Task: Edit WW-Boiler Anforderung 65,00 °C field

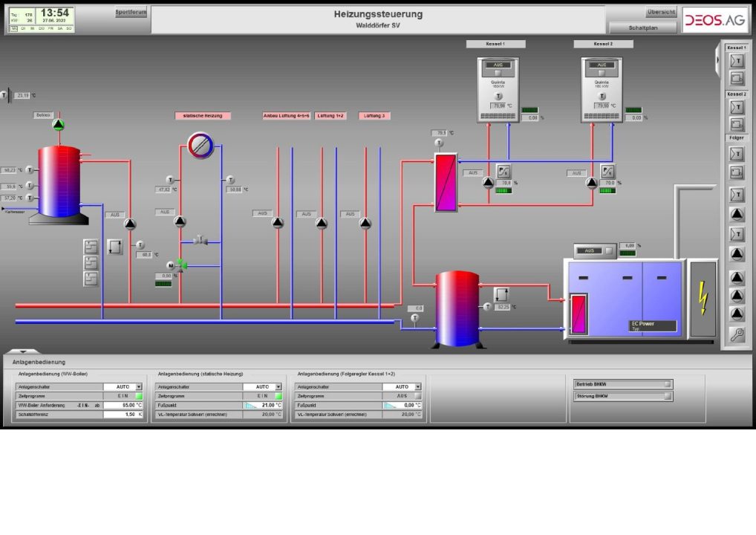Action: point(123,405)
